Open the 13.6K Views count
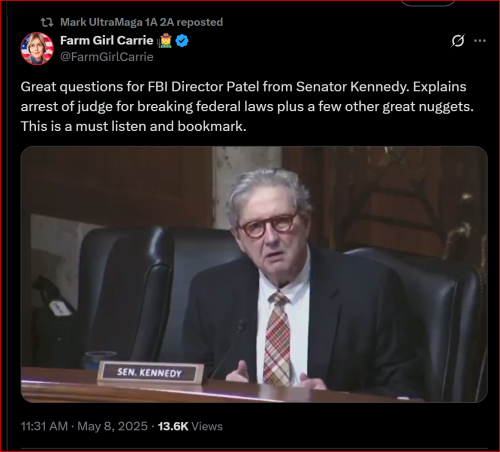This screenshot has height=452, width=500. 190,426
